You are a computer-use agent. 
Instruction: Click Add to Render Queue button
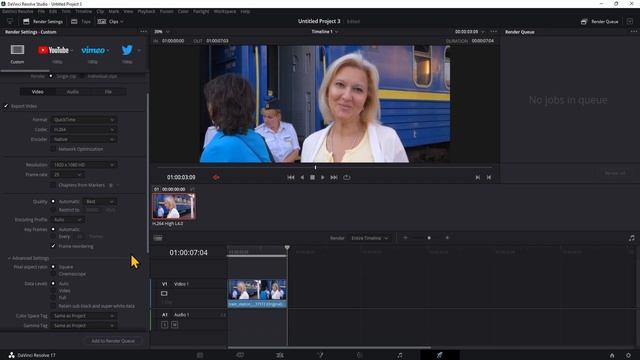tap(113, 341)
